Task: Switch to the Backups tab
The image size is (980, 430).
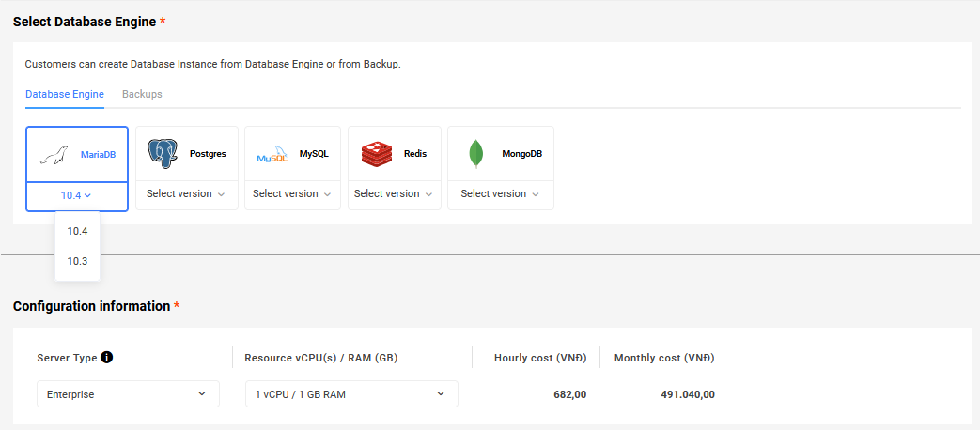Action: [x=142, y=94]
